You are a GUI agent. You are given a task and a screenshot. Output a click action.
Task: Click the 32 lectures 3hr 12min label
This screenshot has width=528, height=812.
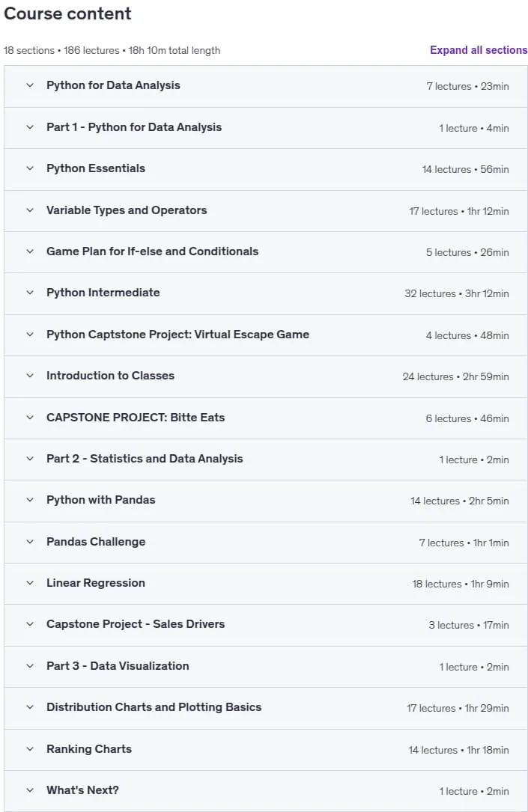(x=457, y=293)
